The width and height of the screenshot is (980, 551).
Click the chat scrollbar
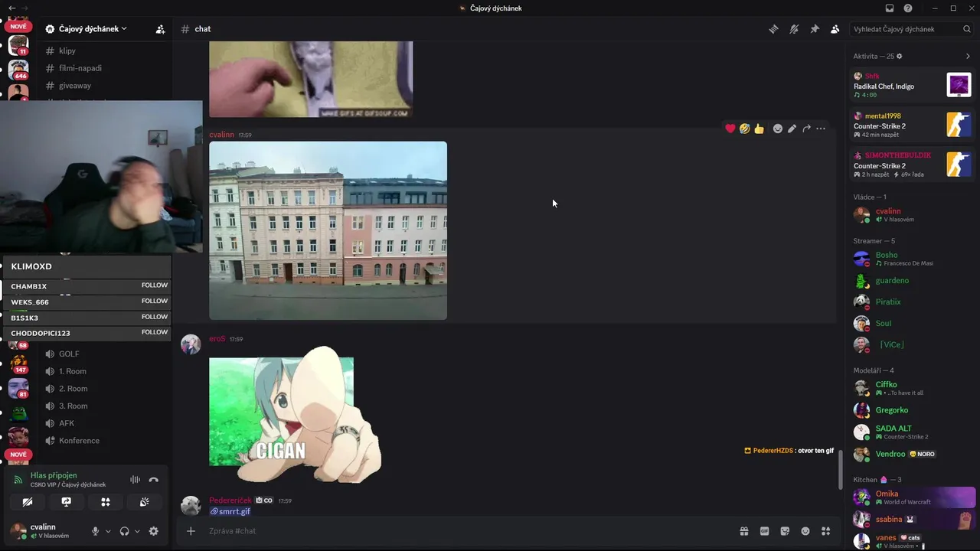pyautogui.click(x=840, y=470)
